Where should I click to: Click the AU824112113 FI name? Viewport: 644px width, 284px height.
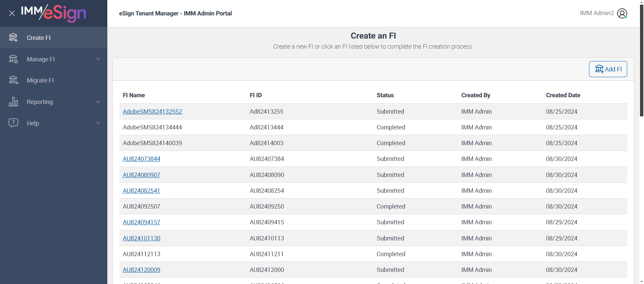pos(142,254)
